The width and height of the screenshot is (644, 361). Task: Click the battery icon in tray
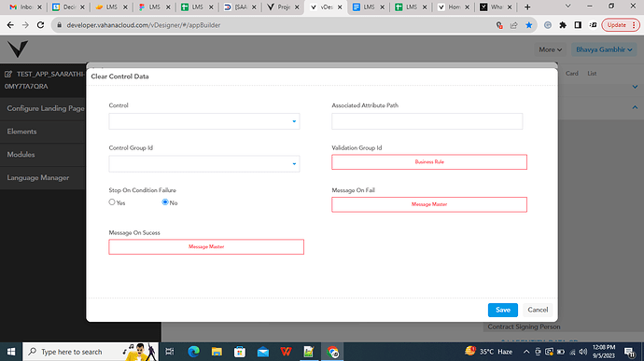561,352
